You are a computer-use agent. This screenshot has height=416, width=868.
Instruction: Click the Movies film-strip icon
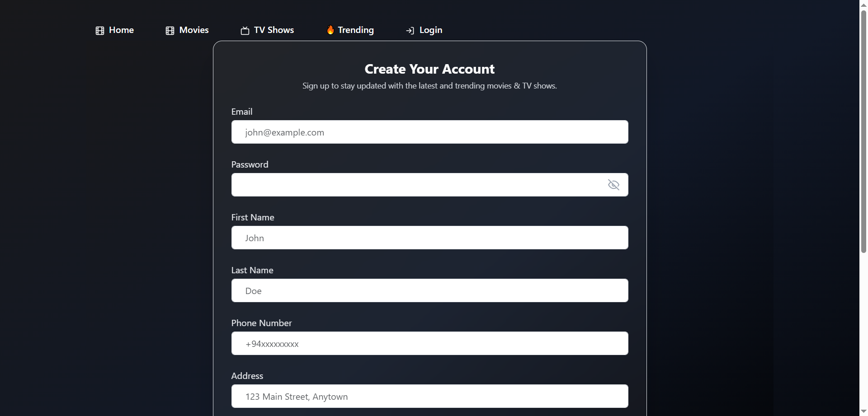170,31
